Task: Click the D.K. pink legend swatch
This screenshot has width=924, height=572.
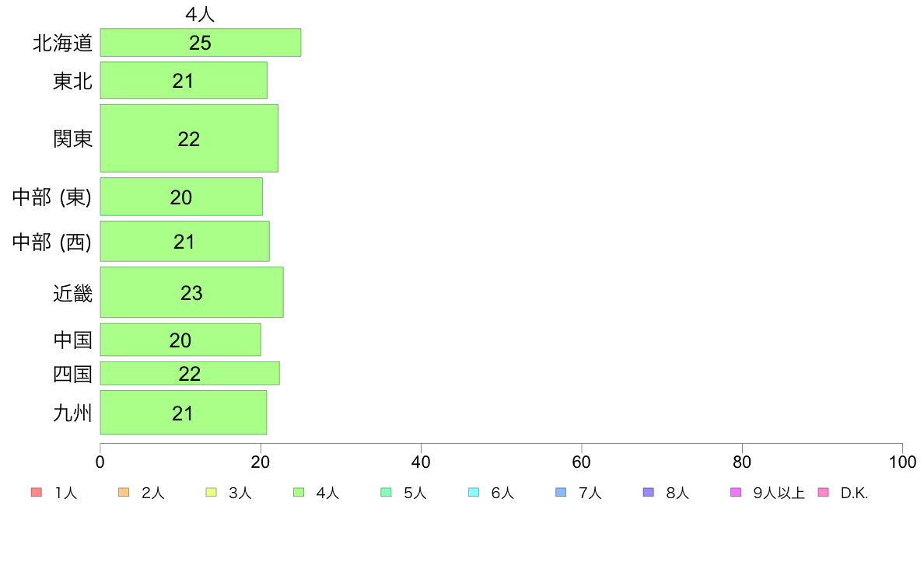Action: tap(823, 493)
